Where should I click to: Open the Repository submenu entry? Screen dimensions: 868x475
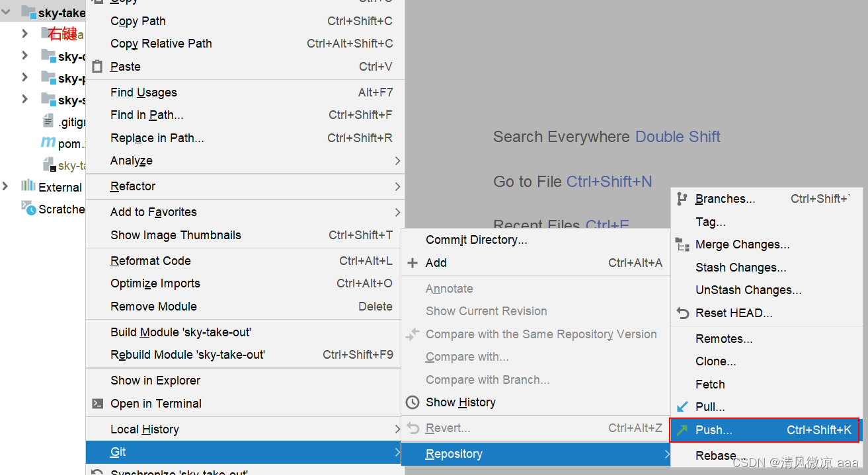[535, 454]
